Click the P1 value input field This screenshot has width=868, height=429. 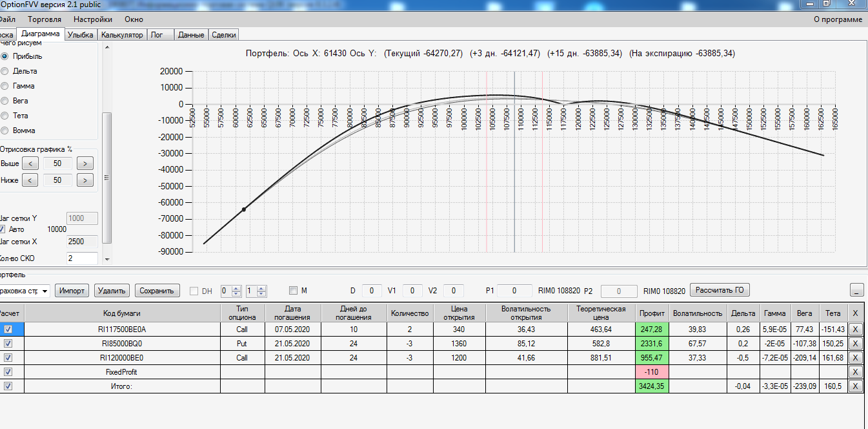tap(514, 291)
